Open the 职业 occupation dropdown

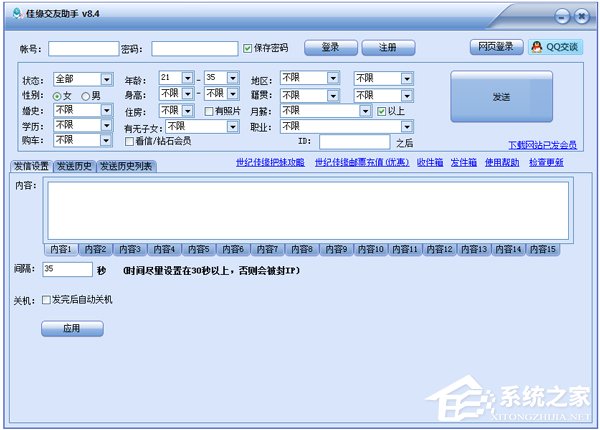coord(407,127)
